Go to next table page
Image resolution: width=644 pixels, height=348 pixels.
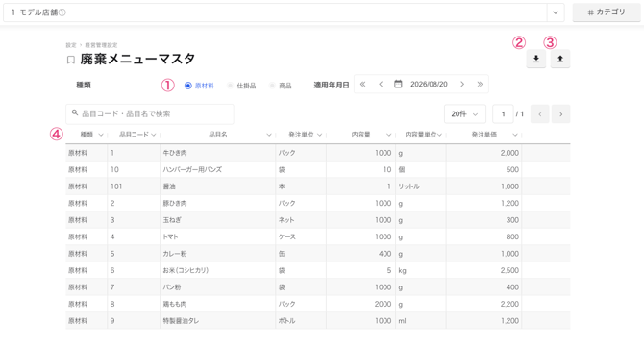[x=560, y=113]
